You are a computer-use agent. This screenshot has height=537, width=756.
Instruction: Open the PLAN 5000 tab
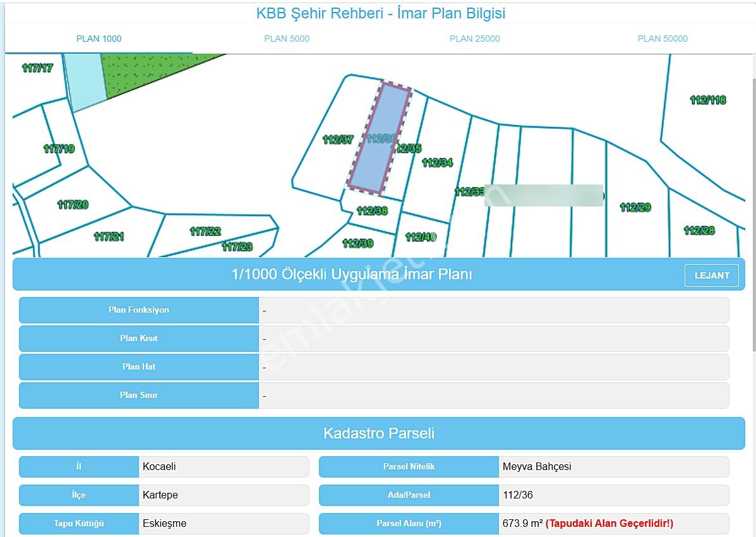click(x=287, y=39)
